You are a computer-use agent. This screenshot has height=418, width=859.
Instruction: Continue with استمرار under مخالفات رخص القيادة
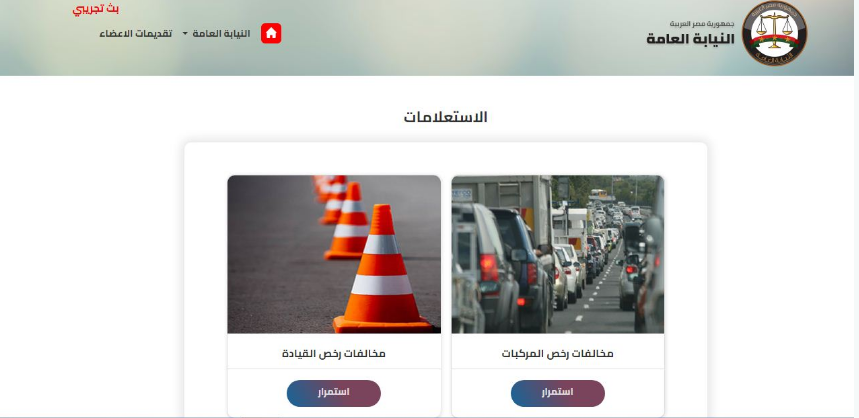point(334,393)
